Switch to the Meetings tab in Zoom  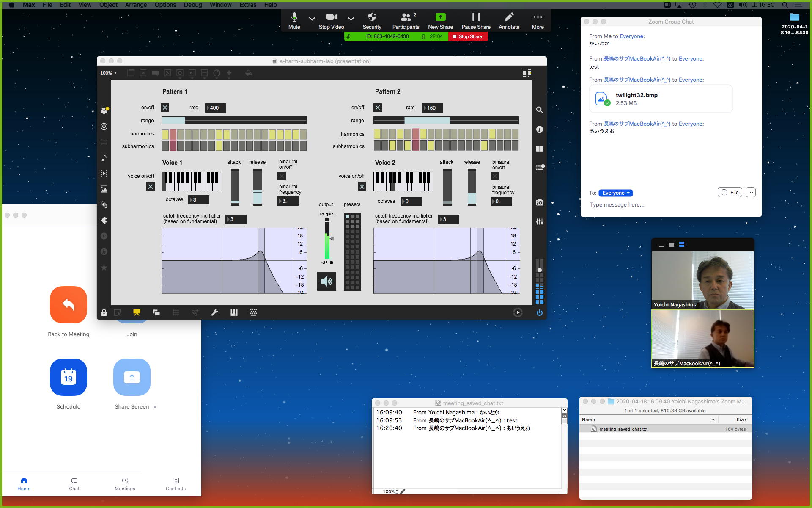click(x=125, y=483)
